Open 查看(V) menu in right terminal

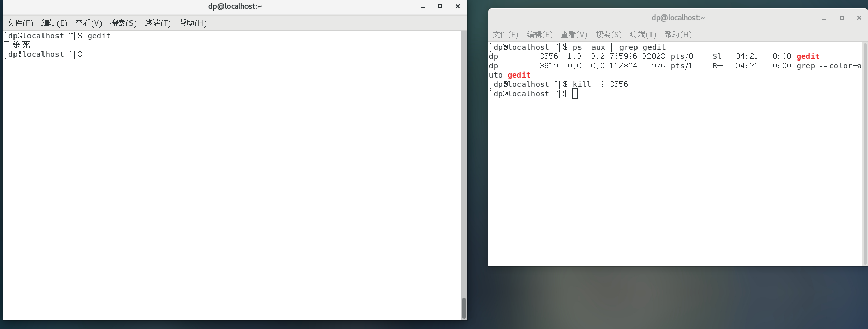coord(574,35)
